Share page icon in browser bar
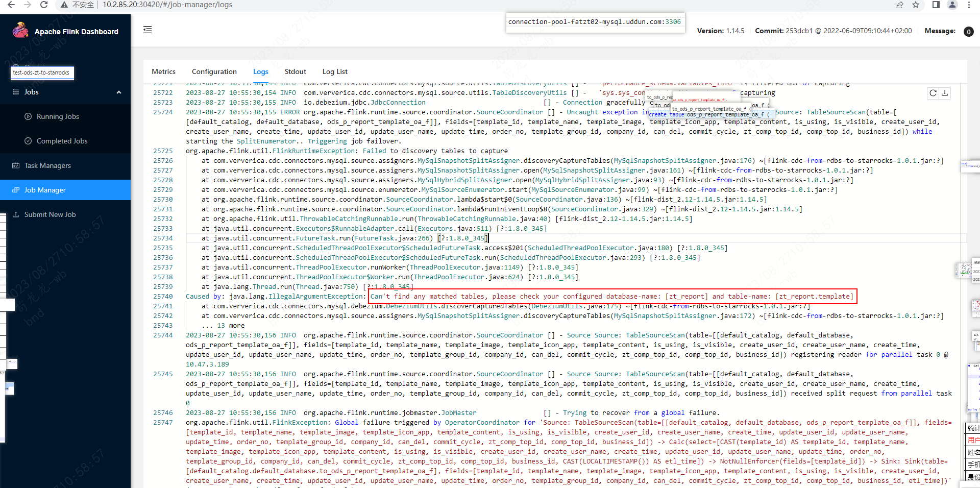 (x=899, y=5)
